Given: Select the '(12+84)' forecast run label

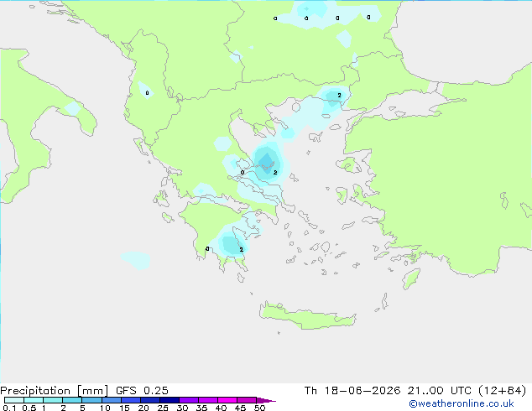Looking at the screenshot, I should click(502, 391).
